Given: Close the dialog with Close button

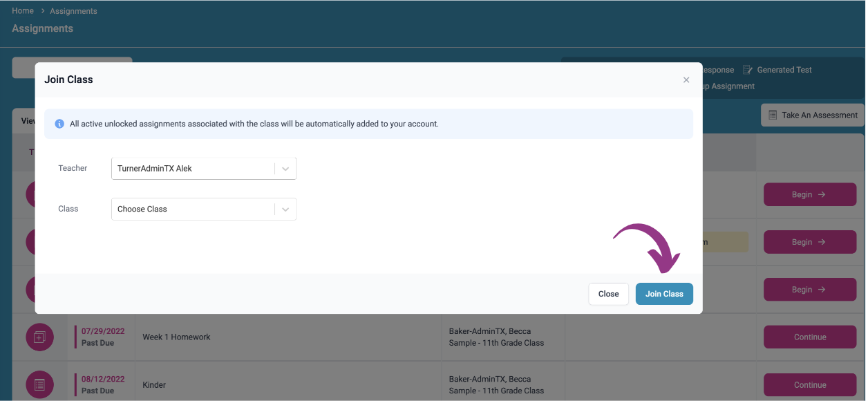Looking at the screenshot, I should pyautogui.click(x=608, y=294).
